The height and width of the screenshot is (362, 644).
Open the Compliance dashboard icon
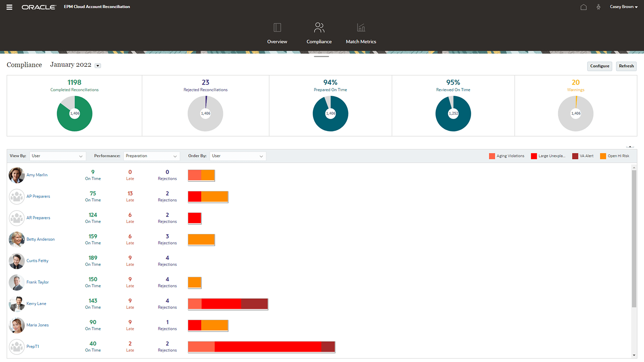pos(319,32)
